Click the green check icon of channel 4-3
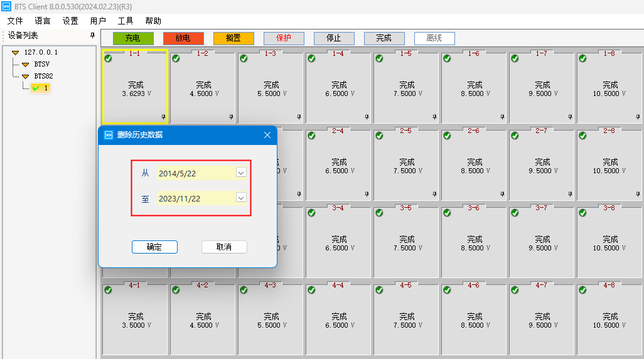Image resolution: width=644 pixels, height=359 pixels. point(244,291)
